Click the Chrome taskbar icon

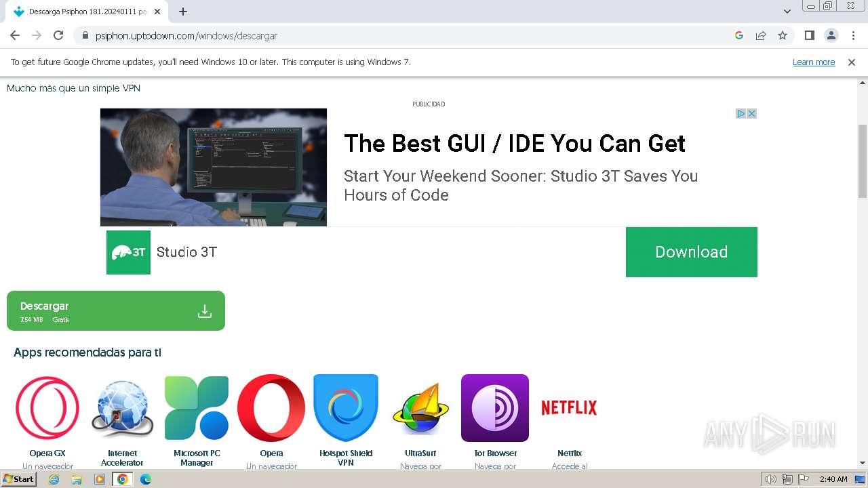pyautogui.click(x=123, y=479)
